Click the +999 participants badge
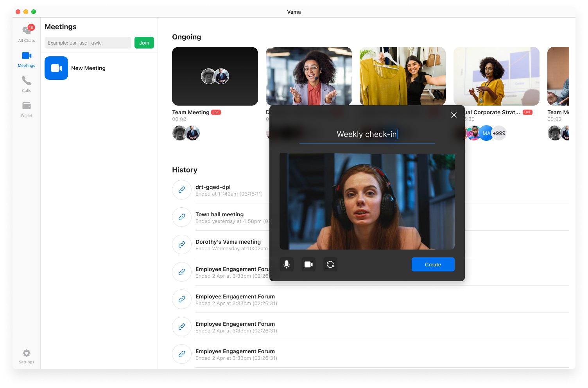 tap(499, 133)
